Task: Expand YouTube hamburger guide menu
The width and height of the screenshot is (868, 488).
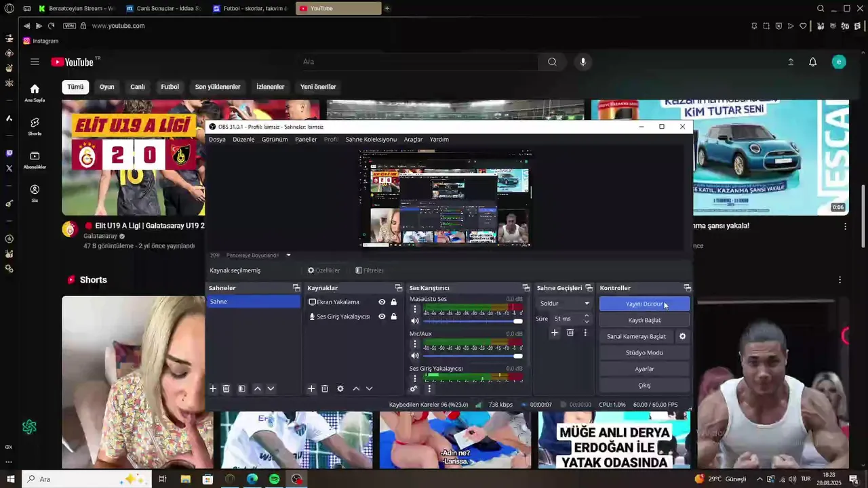Action: [35, 62]
